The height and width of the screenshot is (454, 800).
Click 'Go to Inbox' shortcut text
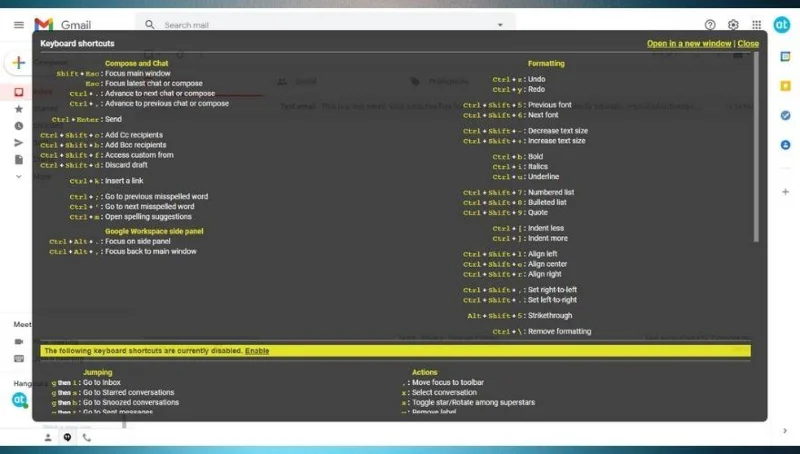102,383
